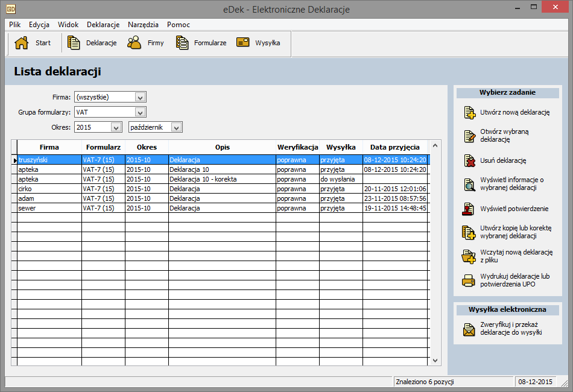
Task: Click the Utwórz kopię lub korektę icon
Action: (469, 232)
